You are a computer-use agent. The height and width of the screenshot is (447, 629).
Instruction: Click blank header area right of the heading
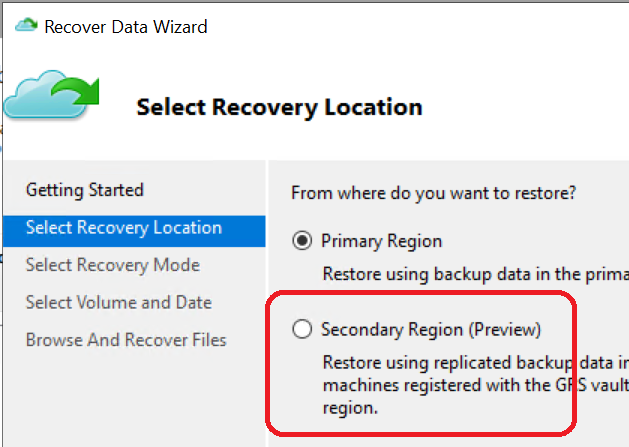coord(530,107)
